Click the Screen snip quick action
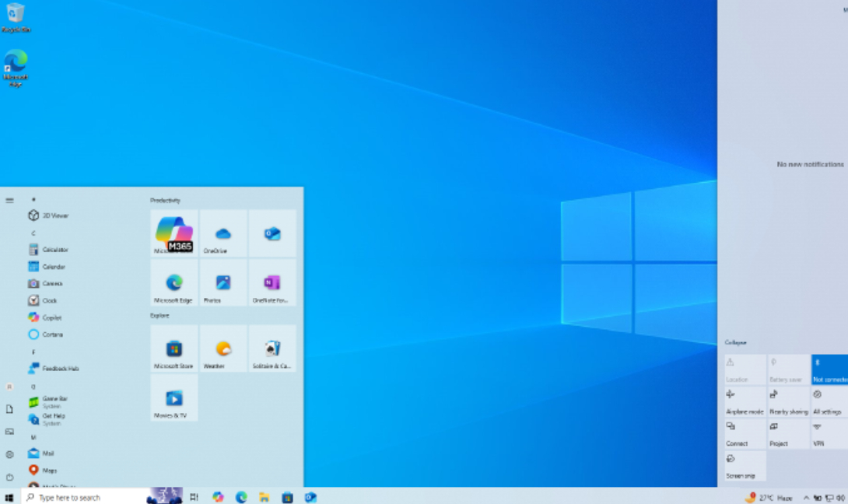This screenshot has height=504, width=848. pos(745,465)
